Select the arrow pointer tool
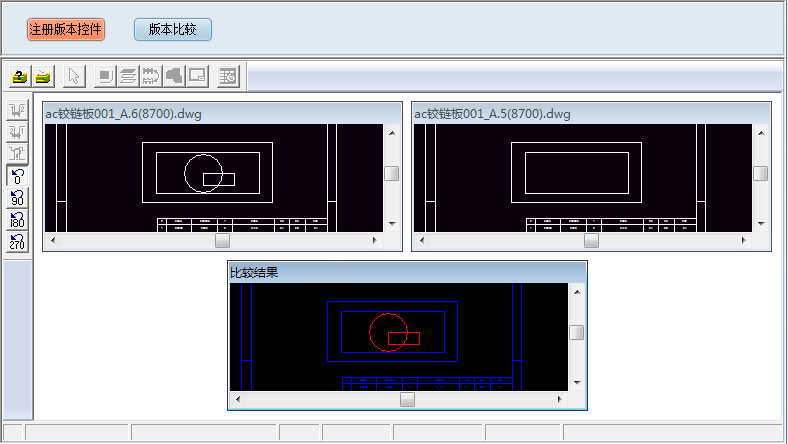This screenshot has height=444, width=788. coord(74,76)
